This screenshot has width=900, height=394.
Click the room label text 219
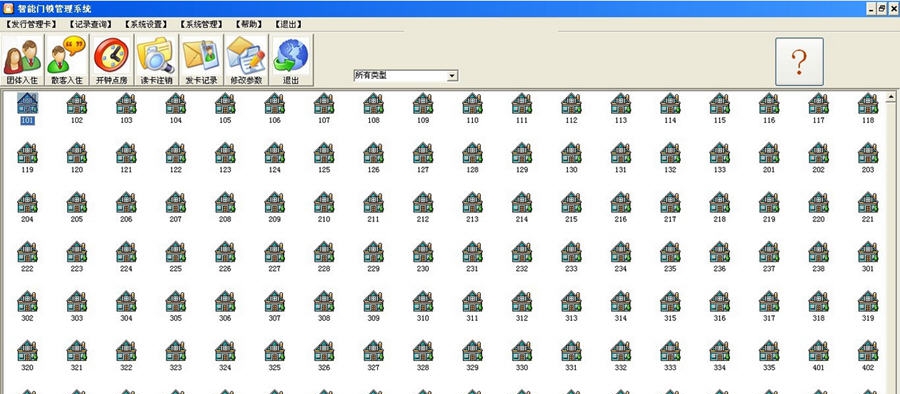click(769, 219)
